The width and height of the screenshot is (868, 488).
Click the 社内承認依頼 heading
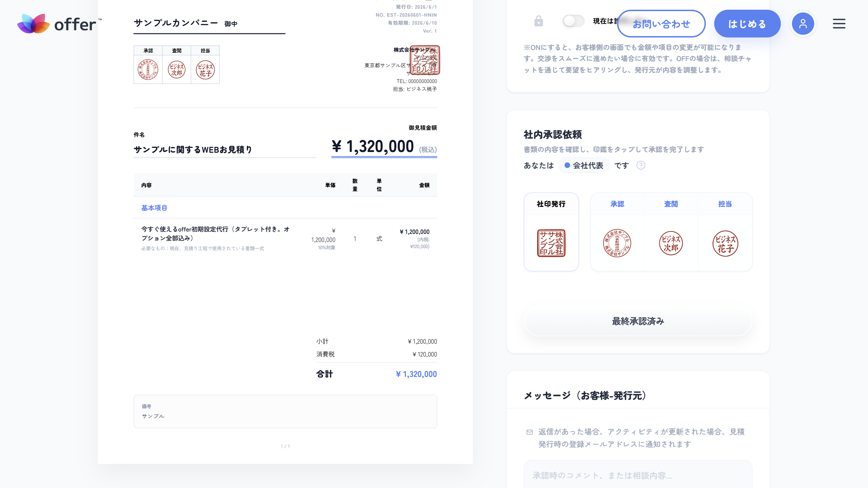pyautogui.click(x=552, y=135)
